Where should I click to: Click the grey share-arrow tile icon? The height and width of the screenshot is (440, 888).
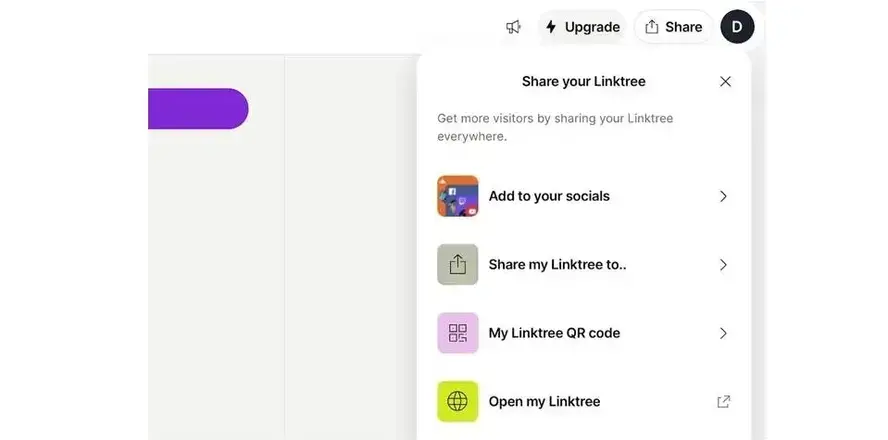pyautogui.click(x=457, y=265)
